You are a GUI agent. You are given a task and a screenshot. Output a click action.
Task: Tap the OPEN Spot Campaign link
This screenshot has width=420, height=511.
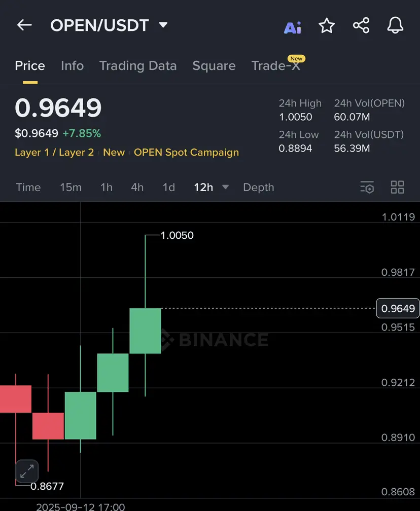point(187,153)
